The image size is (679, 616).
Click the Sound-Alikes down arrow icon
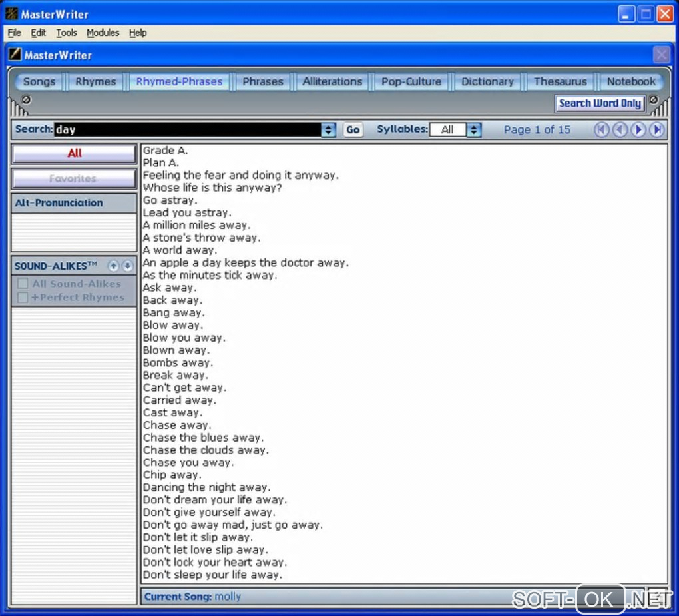127,266
